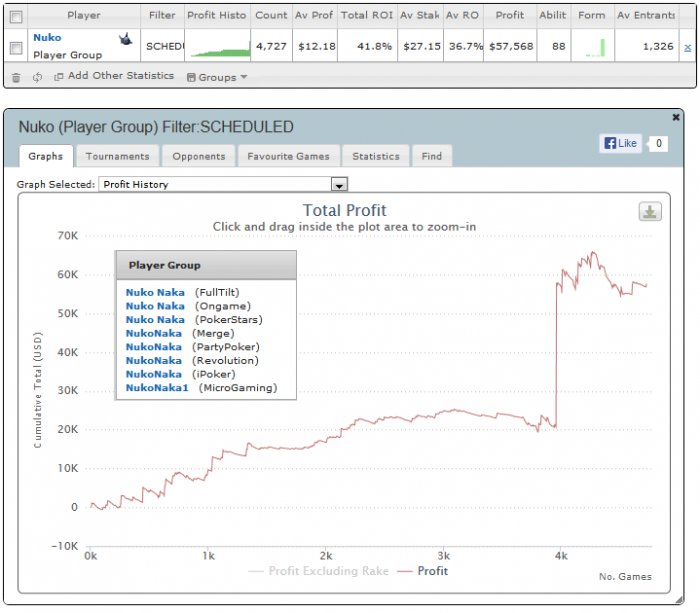Open Nuko Naka Ongame link
This screenshot has height=613, width=700.
(155, 306)
